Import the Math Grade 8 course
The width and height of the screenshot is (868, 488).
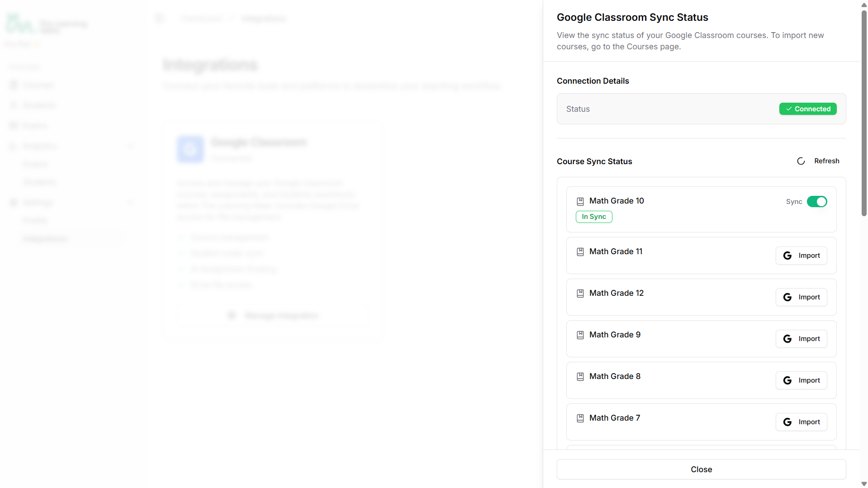tap(801, 380)
